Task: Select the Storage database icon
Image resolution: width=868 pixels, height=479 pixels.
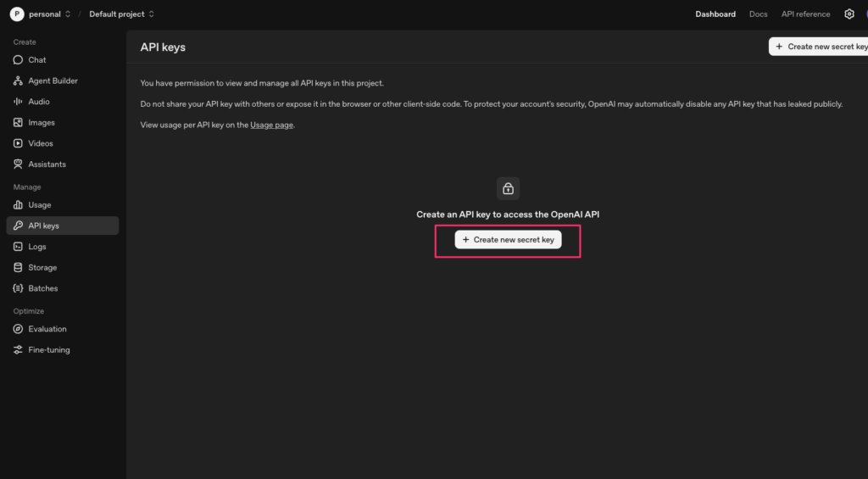Action: (x=18, y=268)
